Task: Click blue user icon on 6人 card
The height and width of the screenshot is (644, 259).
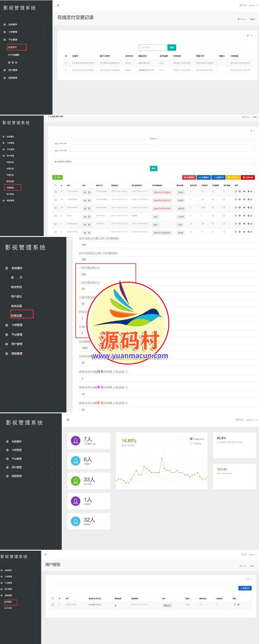Action: pos(75,461)
